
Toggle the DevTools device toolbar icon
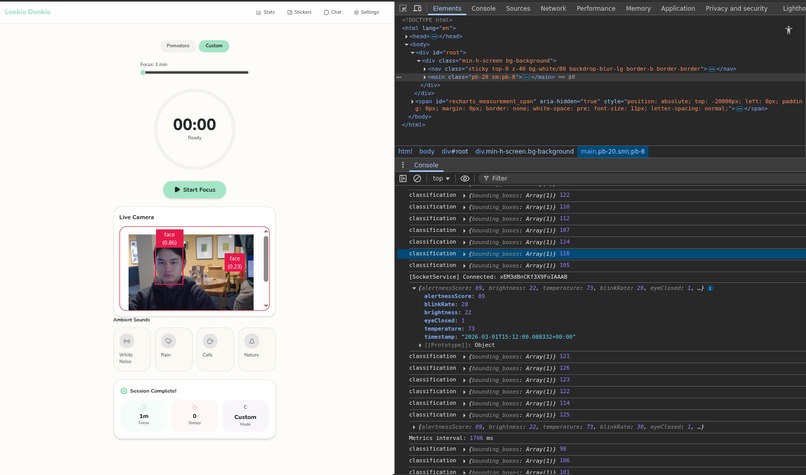(417, 8)
